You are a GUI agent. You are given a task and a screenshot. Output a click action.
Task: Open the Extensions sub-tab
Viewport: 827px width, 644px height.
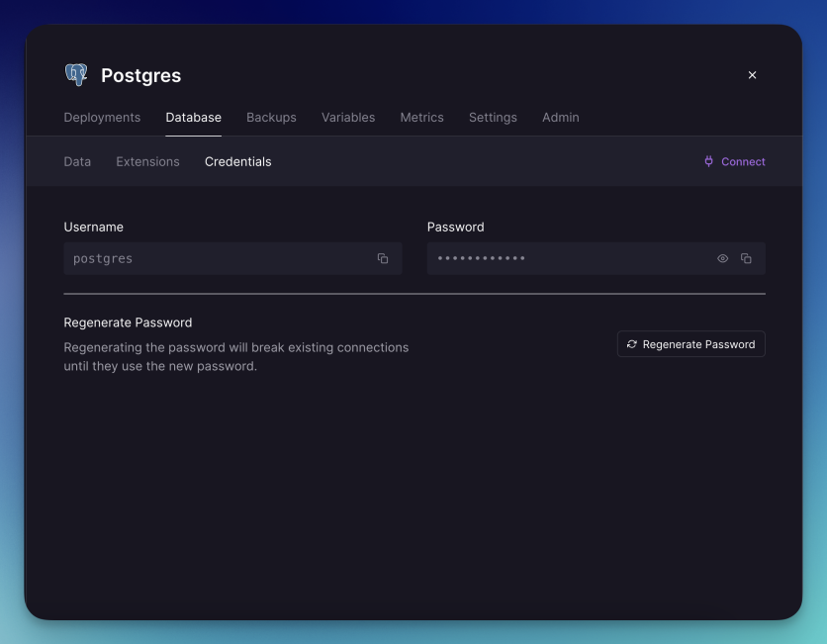coord(147,161)
